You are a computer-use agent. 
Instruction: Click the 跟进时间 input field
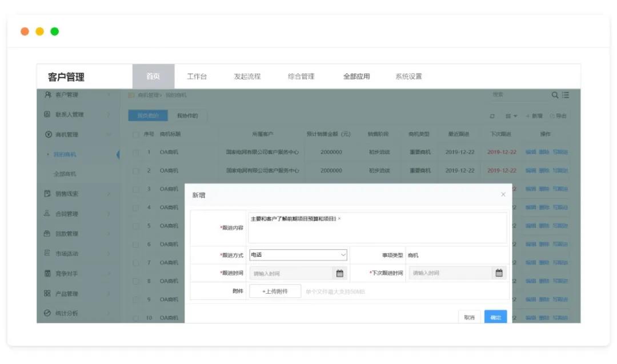click(291, 273)
